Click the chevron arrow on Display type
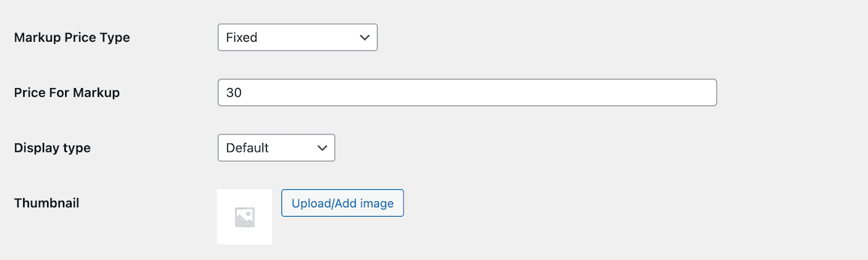Image resolution: width=868 pixels, height=260 pixels. tap(323, 148)
